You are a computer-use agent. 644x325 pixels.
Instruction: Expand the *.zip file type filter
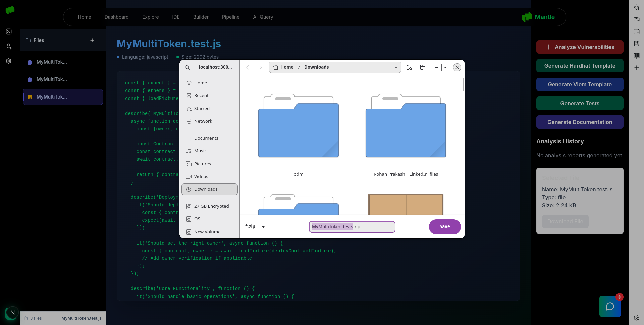263,227
